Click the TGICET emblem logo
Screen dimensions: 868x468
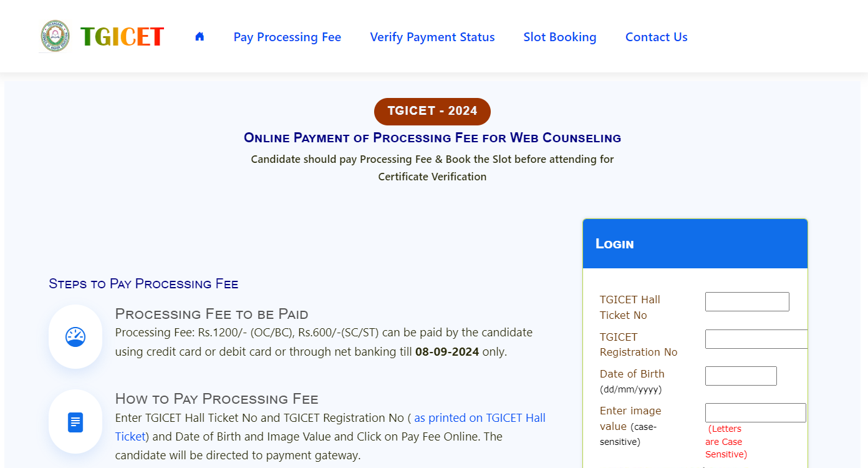pyautogui.click(x=55, y=36)
